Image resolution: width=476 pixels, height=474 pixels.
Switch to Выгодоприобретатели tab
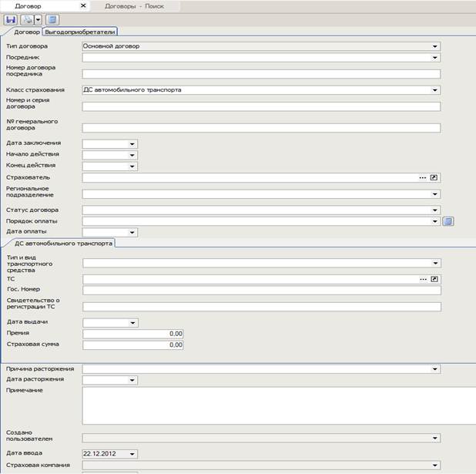[x=80, y=32]
